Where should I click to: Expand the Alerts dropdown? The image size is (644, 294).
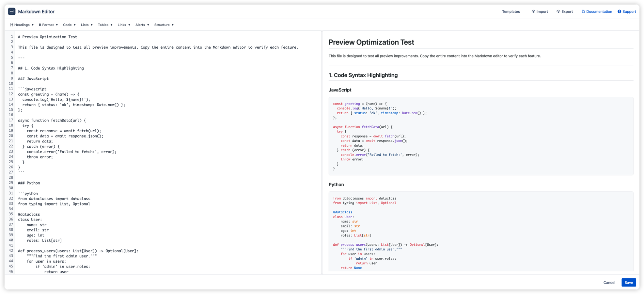[142, 24]
